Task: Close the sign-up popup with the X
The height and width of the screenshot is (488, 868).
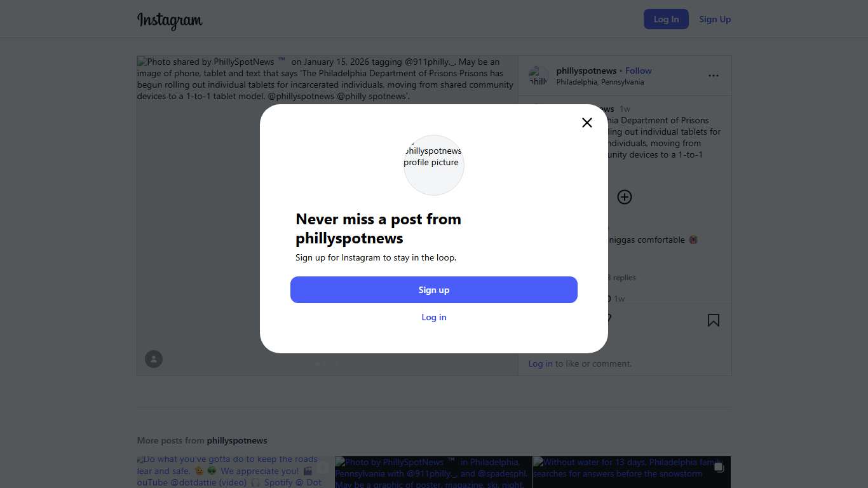Action: tap(587, 123)
